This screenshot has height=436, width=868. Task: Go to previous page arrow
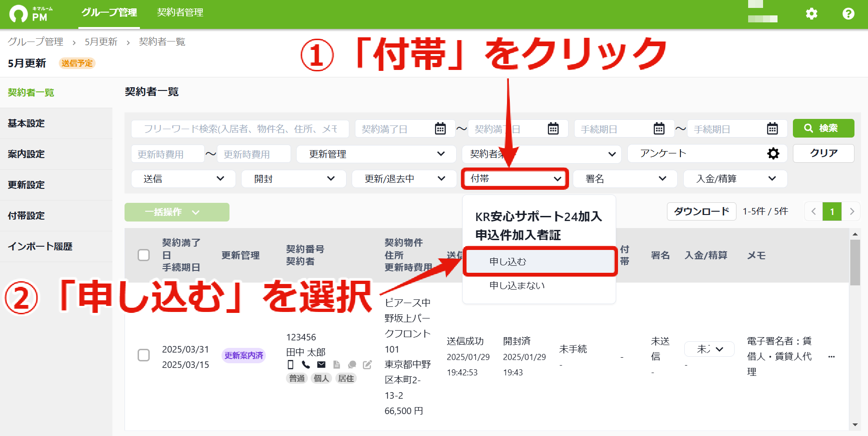[813, 212]
